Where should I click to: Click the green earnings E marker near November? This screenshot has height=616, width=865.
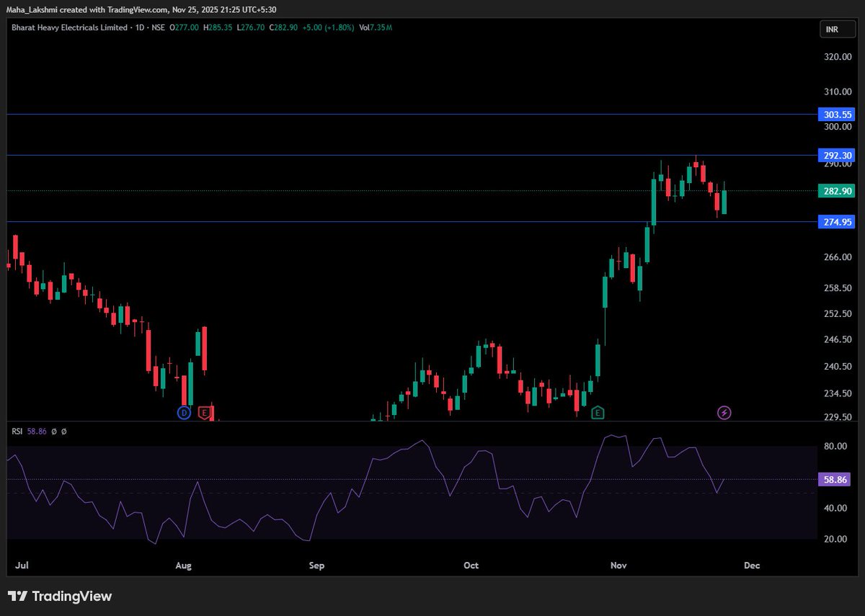point(597,413)
